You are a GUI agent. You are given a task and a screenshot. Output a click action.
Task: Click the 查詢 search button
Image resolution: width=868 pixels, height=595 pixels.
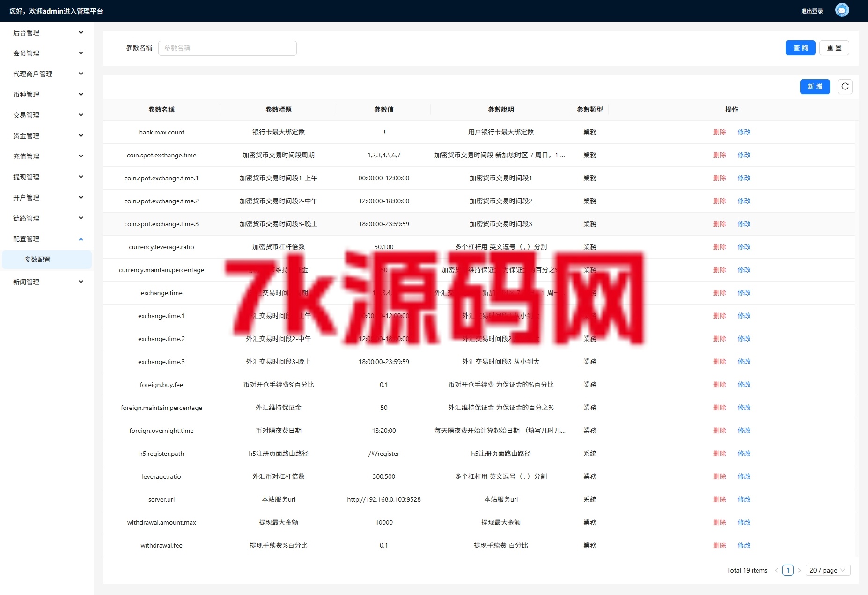[800, 48]
